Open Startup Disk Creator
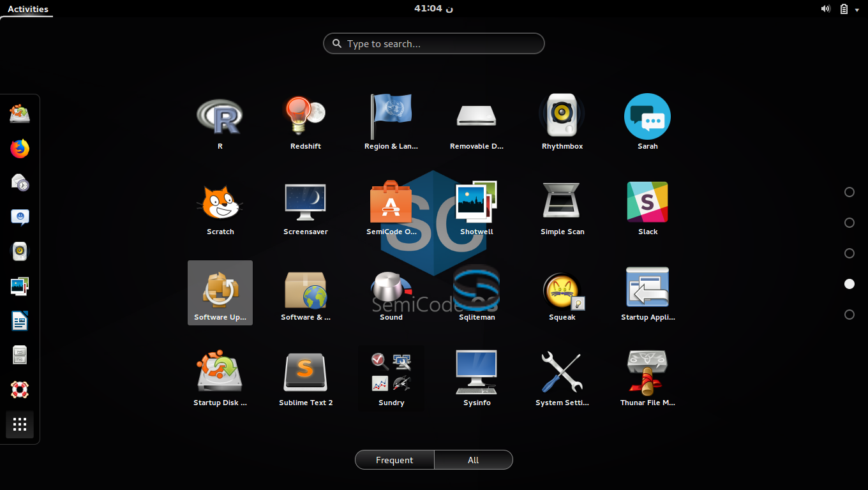The image size is (868, 490). point(220,380)
